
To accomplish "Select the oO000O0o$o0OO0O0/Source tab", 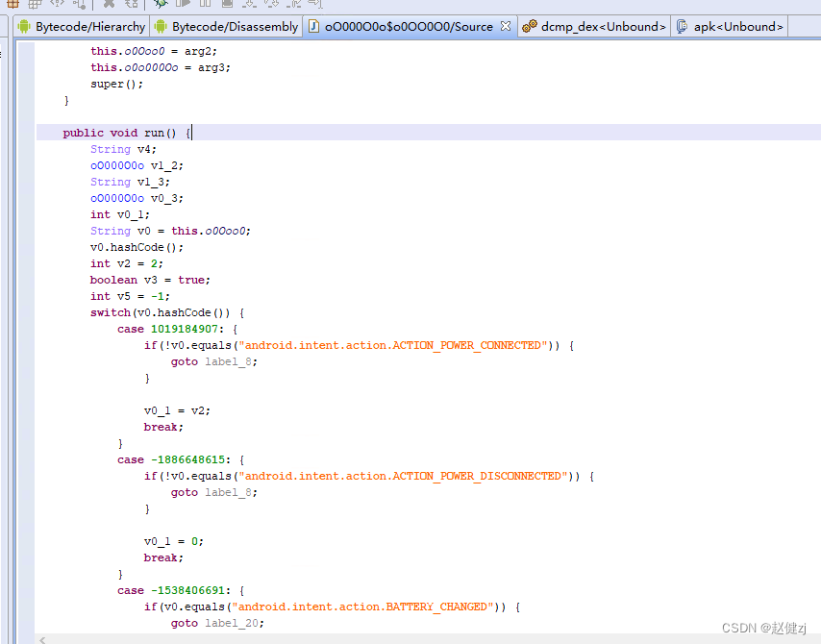I will coord(410,27).
